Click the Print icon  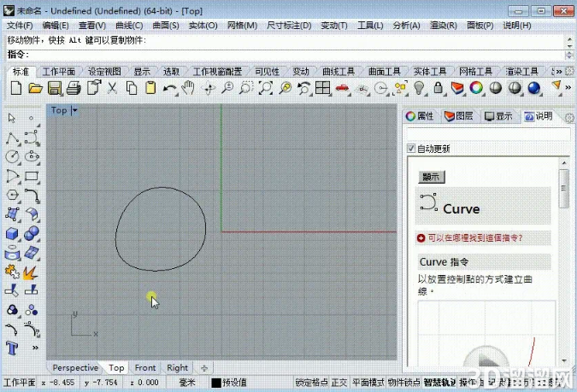point(74,88)
